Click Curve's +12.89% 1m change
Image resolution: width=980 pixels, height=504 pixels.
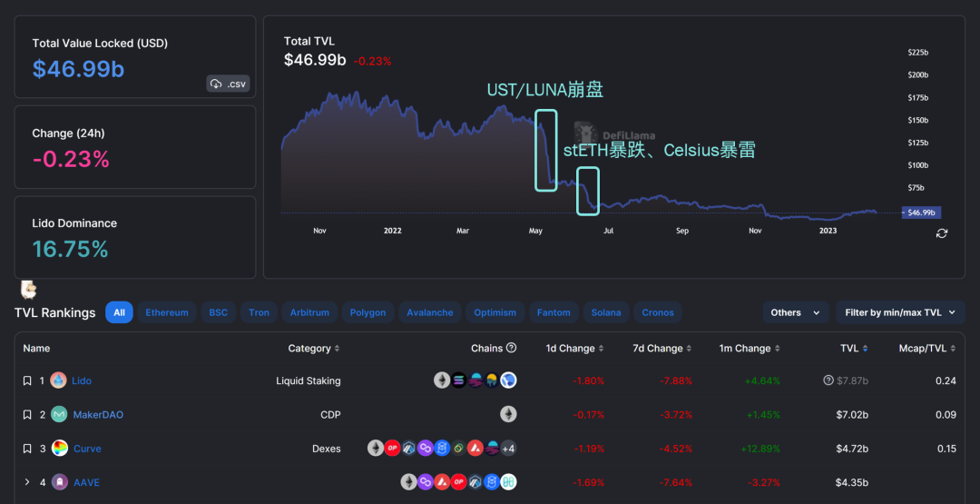coord(760,449)
